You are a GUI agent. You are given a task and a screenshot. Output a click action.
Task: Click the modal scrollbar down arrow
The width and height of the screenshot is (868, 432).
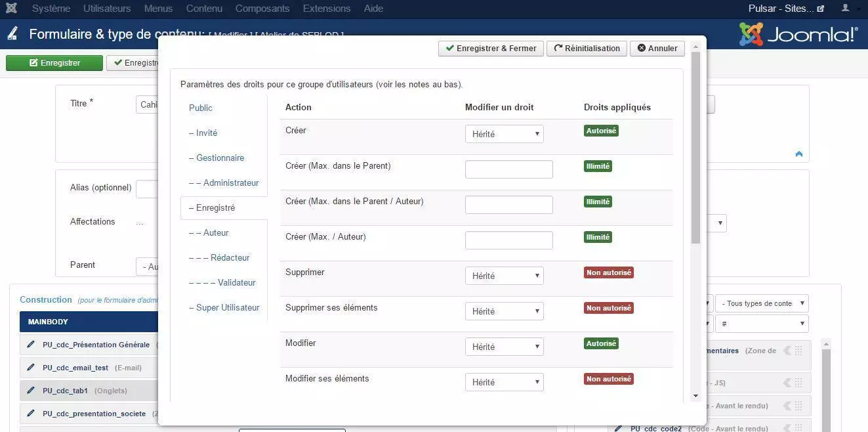pyautogui.click(x=695, y=396)
